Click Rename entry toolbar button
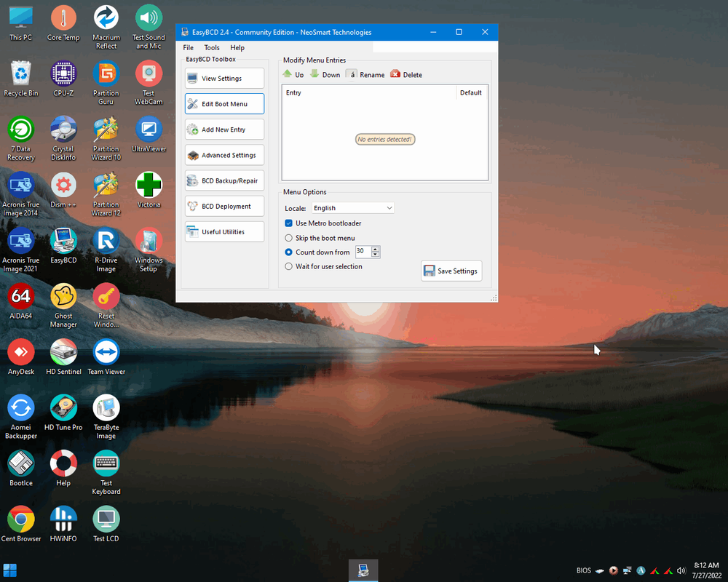The height and width of the screenshot is (582, 728). tap(365, 74)
